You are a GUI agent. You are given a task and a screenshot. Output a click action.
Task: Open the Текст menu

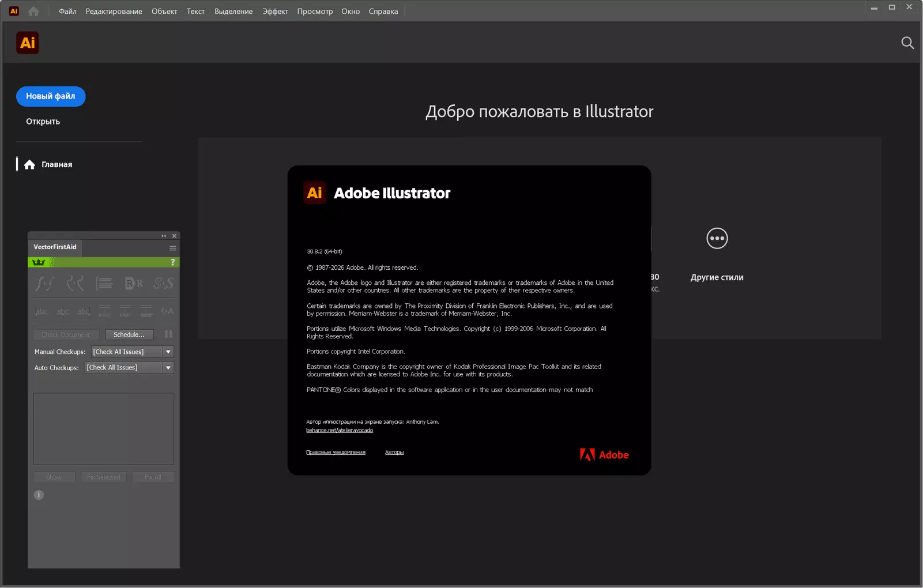pos(195,11)
